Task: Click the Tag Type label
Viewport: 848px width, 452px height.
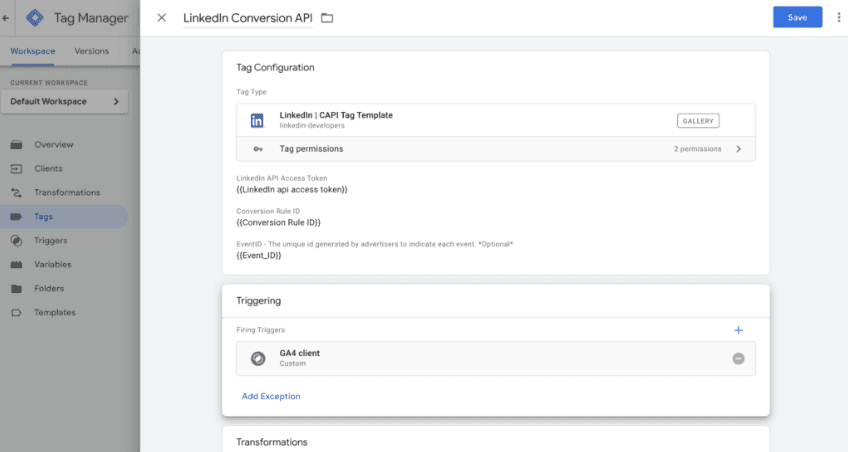Action: (x=251, y=92)
